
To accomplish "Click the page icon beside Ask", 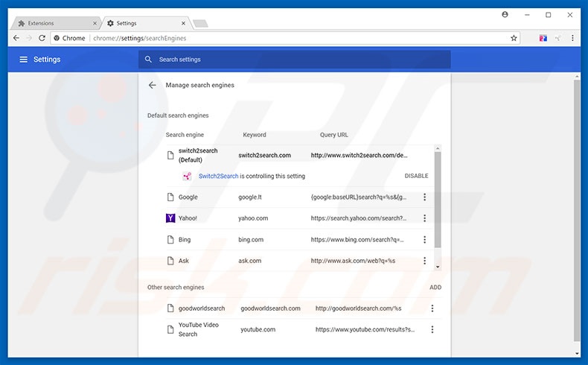I will coord(170,260).
